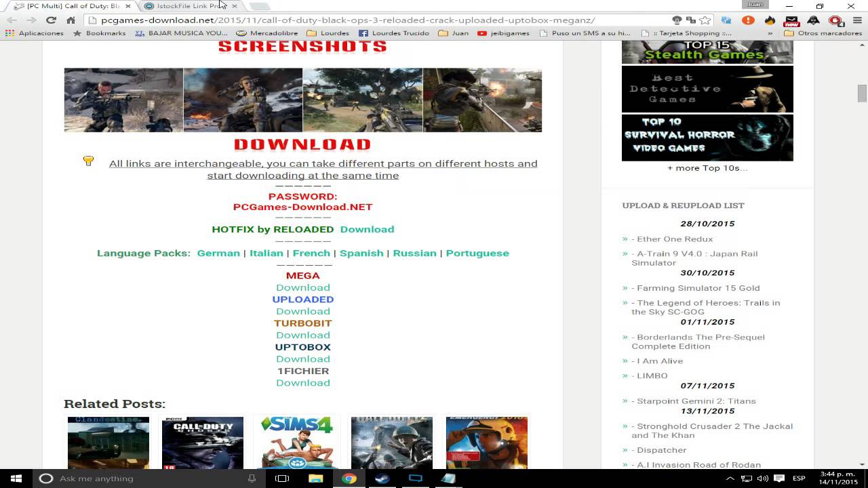This screenshot has width=868, height=488.
Task: Open the Chrome hamburger menu
Action: coord(857,20)
